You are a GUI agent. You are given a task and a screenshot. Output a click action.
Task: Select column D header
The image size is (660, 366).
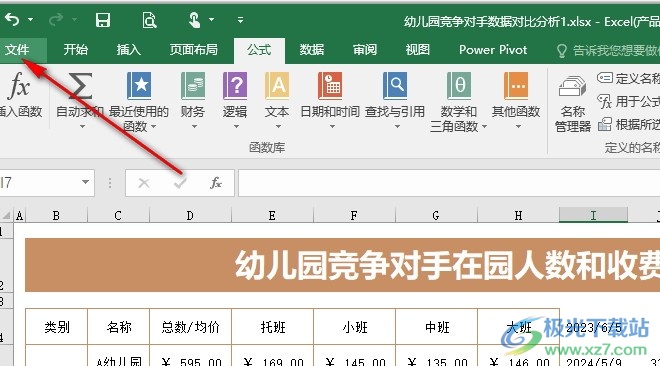(x=190, y=216)
